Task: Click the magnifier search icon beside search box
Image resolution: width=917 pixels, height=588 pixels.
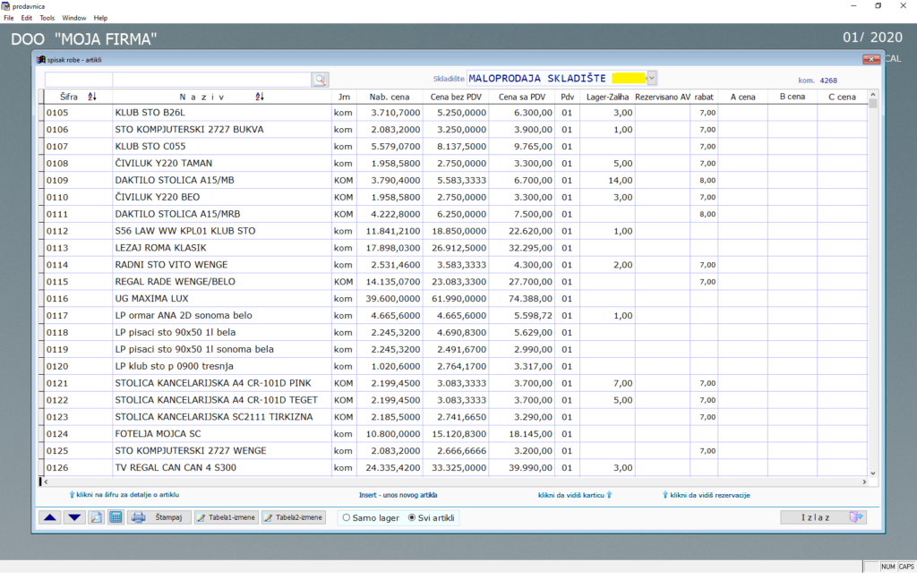Action: (320, 80)
